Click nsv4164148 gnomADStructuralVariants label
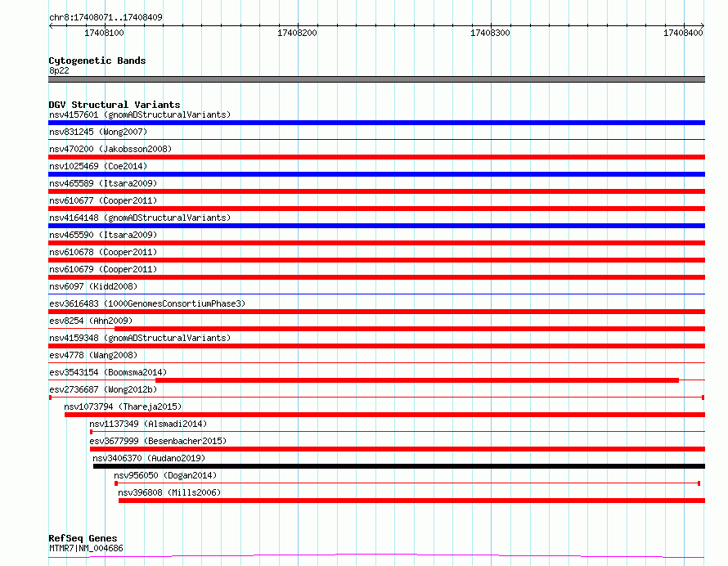 (x=140, y=218)
